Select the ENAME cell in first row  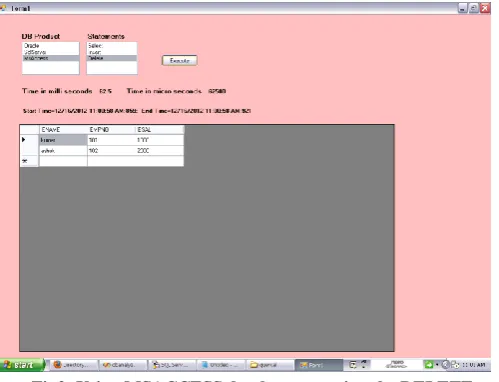tap(63, 140)
